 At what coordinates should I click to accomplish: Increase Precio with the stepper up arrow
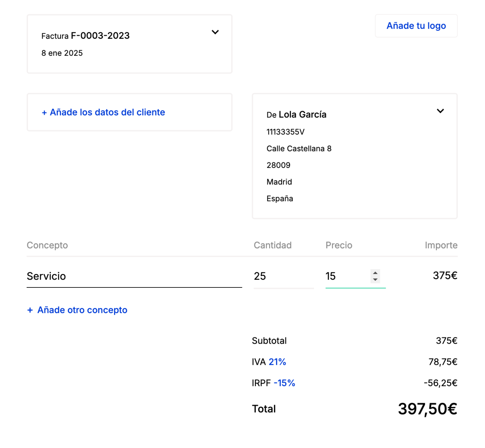tap(375, 273)
